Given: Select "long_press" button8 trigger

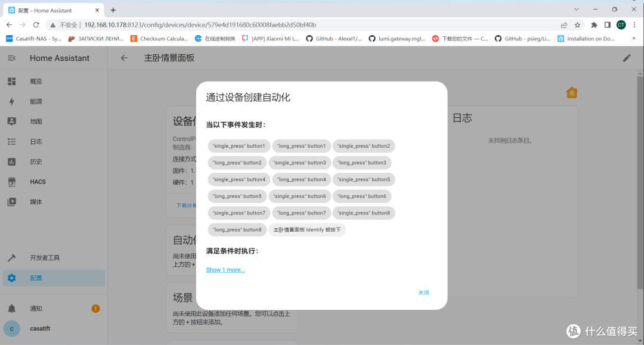Looking at the screenshot, I should 237,230.
